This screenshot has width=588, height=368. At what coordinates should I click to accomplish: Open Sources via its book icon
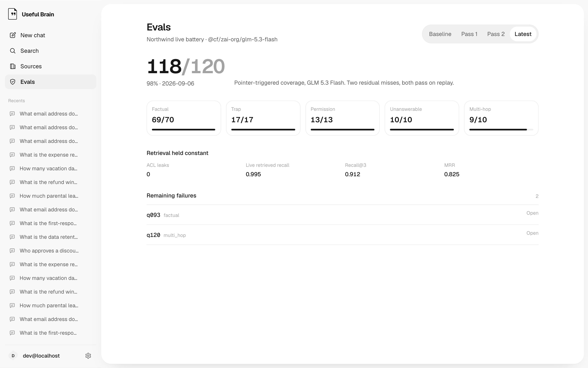(x=13, y=66)
